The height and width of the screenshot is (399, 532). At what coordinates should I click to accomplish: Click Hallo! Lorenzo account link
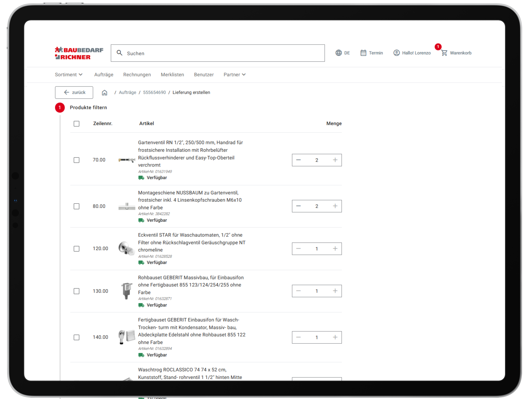416,53
